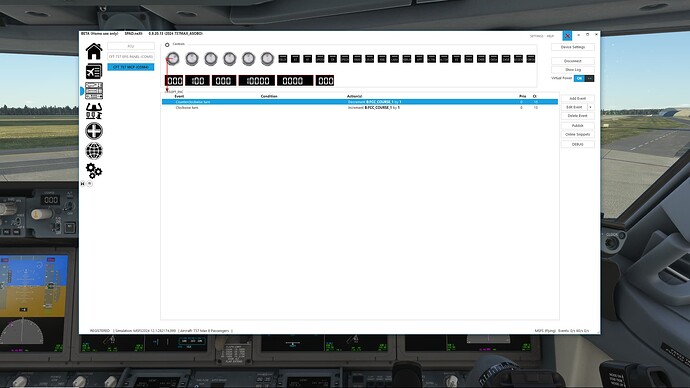Click the round plus add-ons icon
Image resolution: width=690 pixels, height=388 pixels.
tap(94, 131)
